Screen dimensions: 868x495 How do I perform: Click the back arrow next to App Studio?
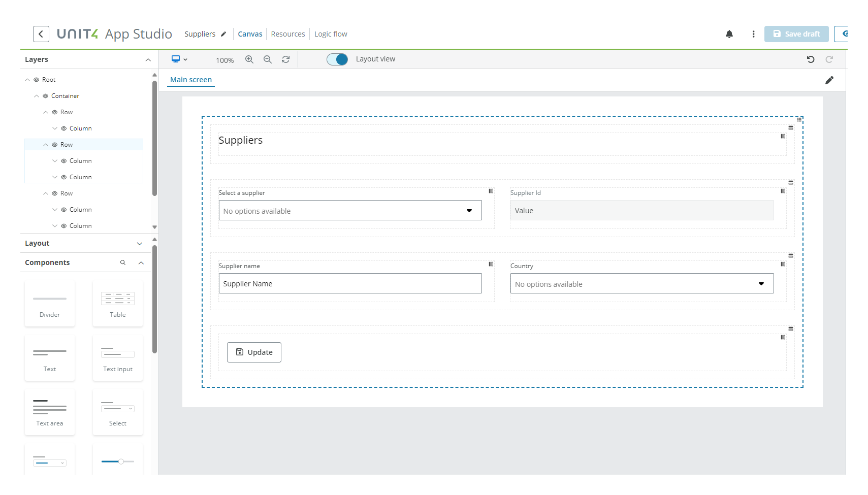(41, 34)
